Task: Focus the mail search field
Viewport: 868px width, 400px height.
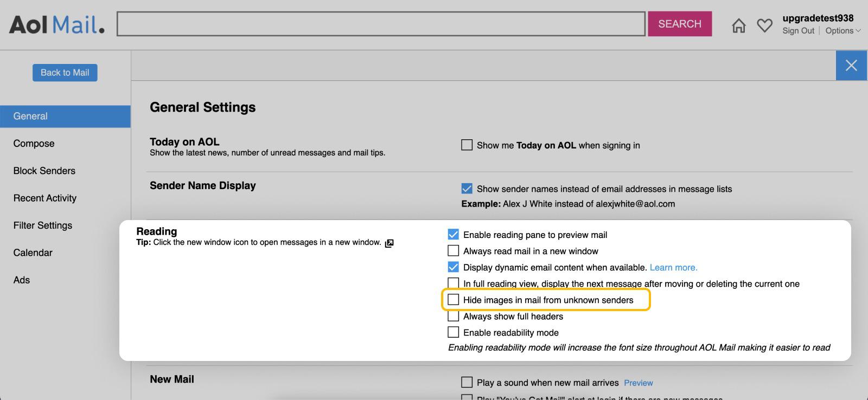Action: (381, 24)
